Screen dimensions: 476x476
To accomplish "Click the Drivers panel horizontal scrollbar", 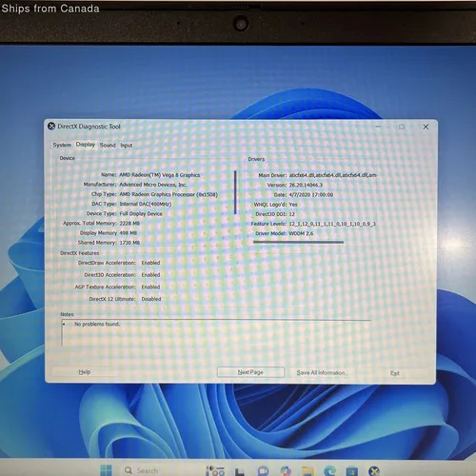I will click(298, 242).
